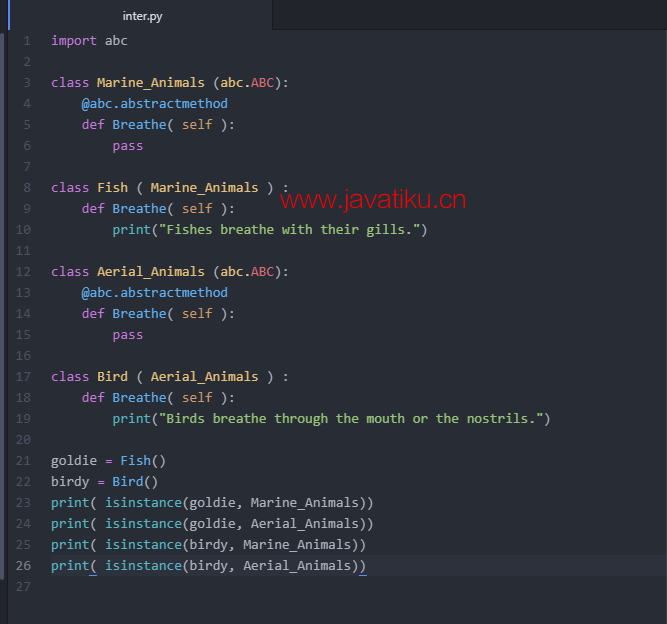Click 'Birds breathe through the mouth' string
The image size is (667, 624).
[x=351, y=419]
